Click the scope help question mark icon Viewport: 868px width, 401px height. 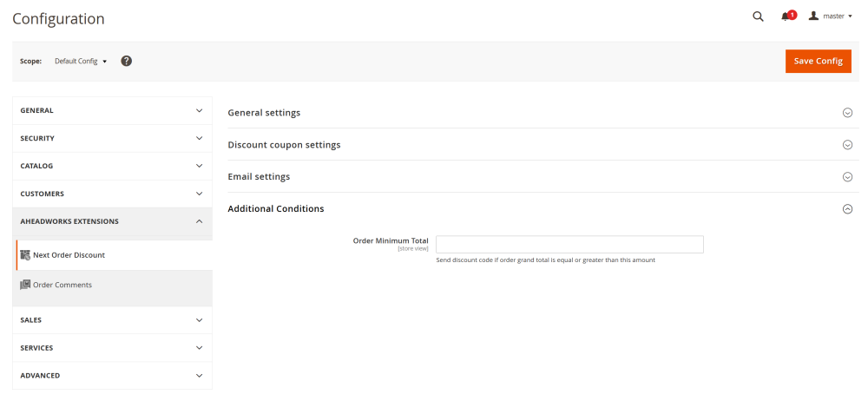(x=126, y=61)
